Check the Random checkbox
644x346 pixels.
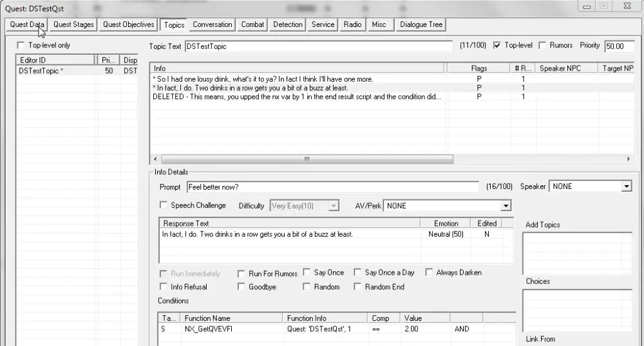(x=307, y=286)
